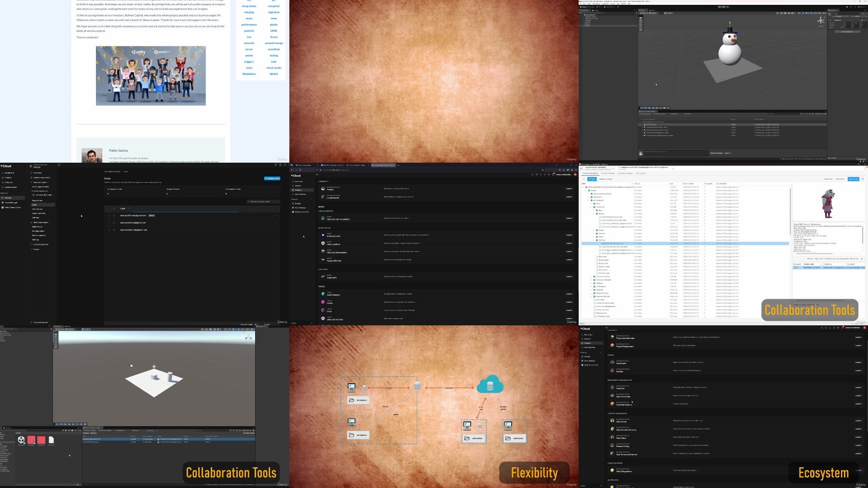
Task: Select the Unity Ads User Acquisition icon
Action: coord(323,218)
